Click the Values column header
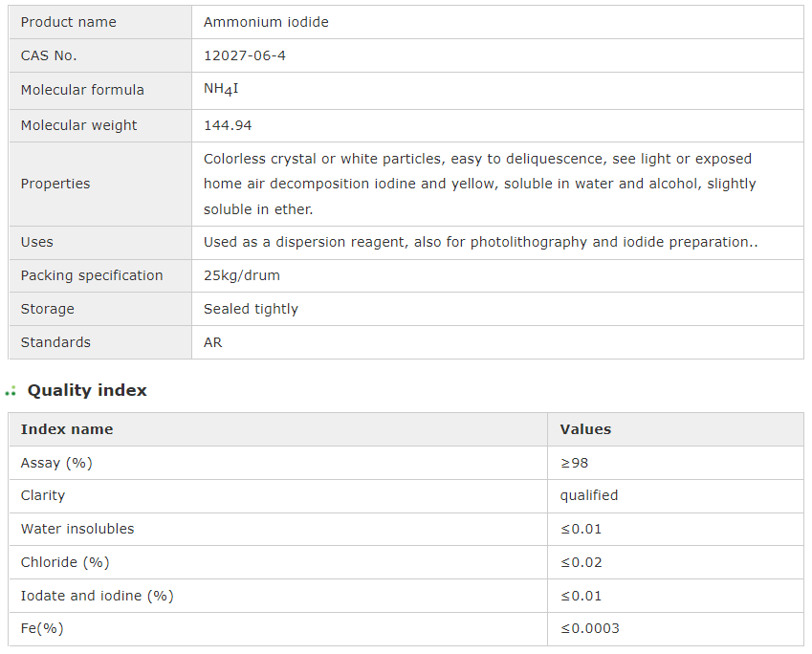This screenshot has width=812, height=654. pos(585,429)
